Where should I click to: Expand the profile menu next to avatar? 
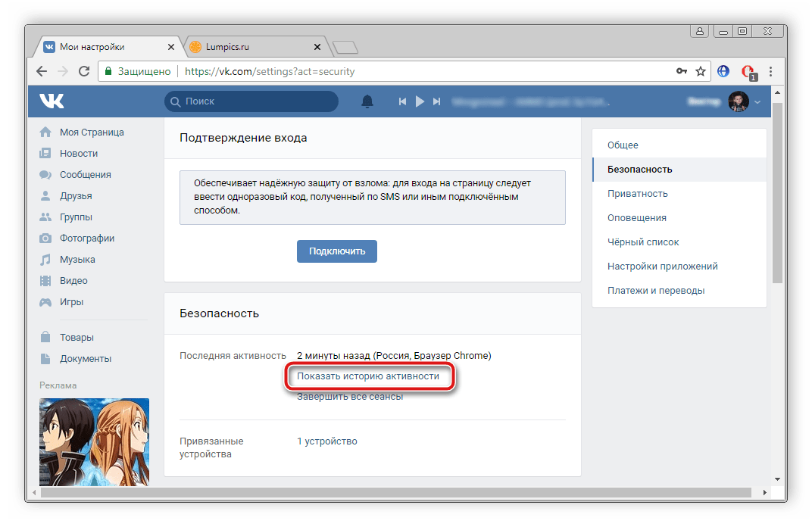[x=757, y=102]
